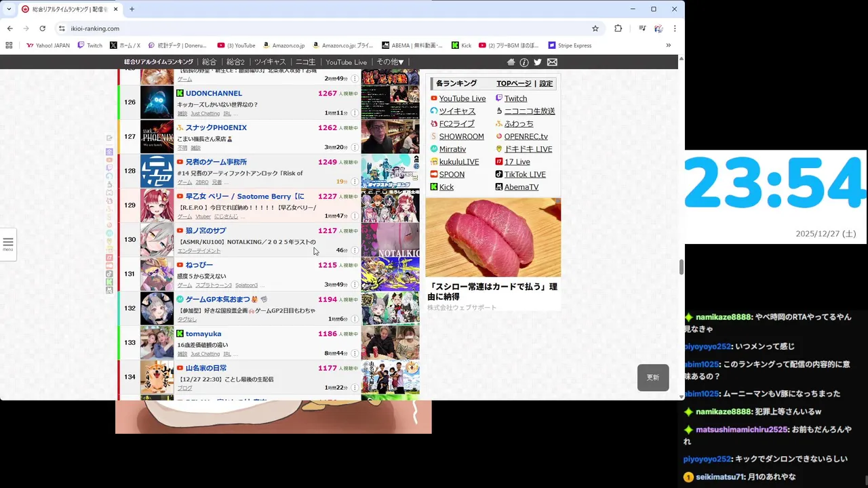Viewport: 868px width, 488px height.
Task: Select the 全 (all) filter in left sidebar
Action: click(109, 152)
